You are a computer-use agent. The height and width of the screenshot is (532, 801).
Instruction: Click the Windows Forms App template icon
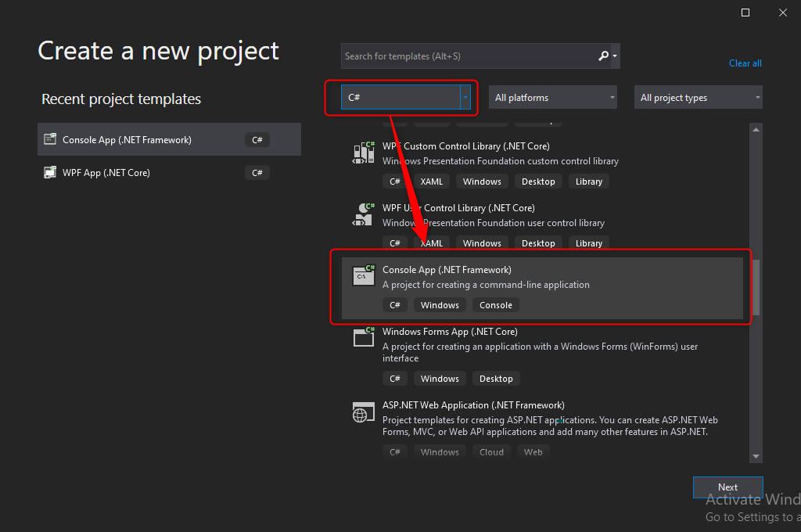[x=364, y=337]
